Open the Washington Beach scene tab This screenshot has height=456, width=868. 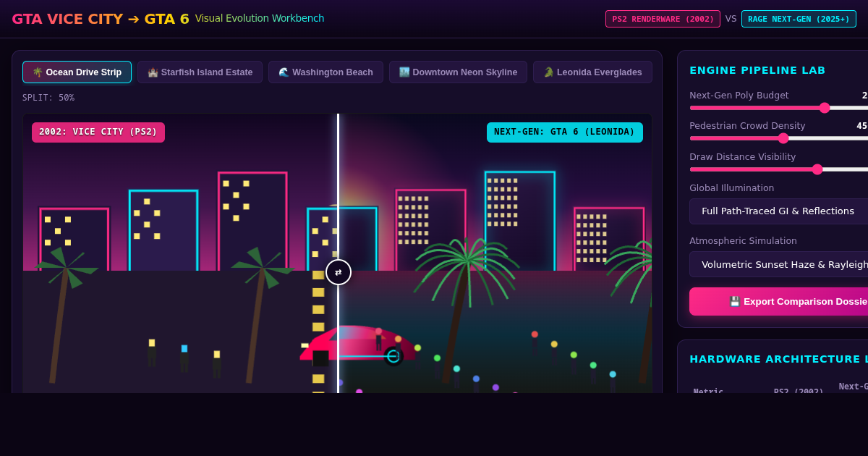pos(325,72)
